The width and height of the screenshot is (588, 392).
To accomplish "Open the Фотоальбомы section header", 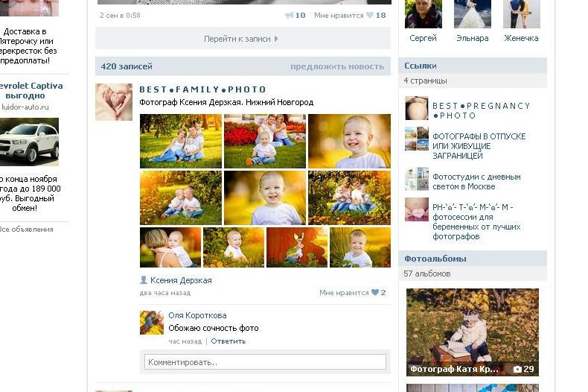I will click(x=435, y=259).
